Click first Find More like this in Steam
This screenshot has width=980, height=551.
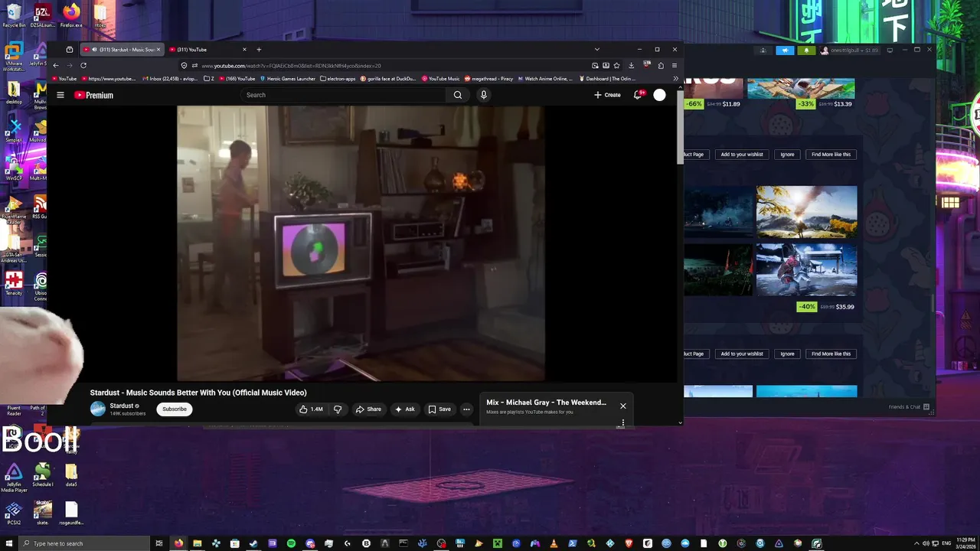click(x=831, y=155)
